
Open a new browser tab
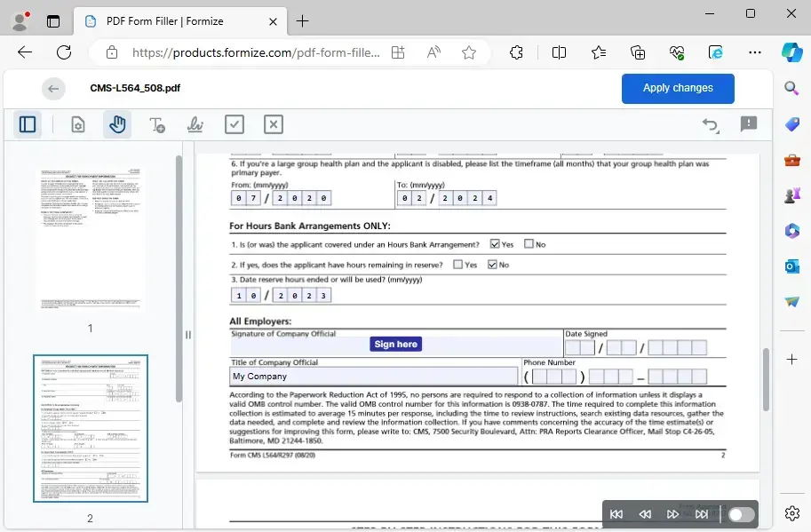[302, 21]
